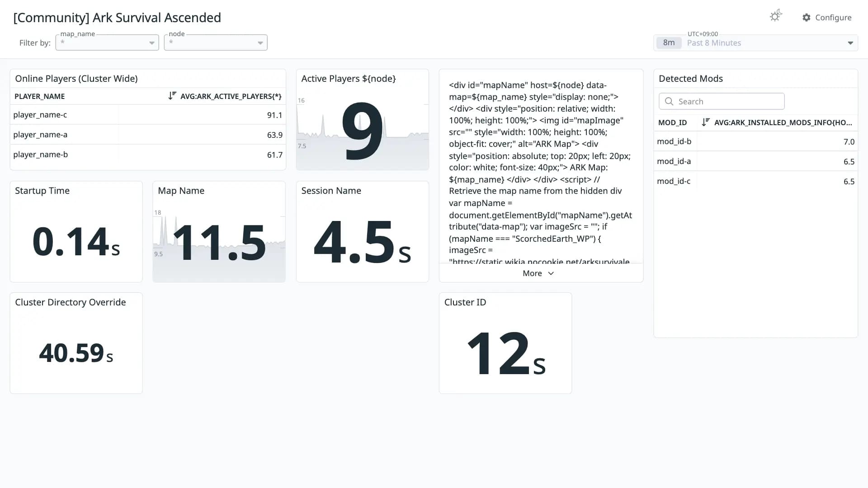Image resolution: width=868 pixels, height=488 pixels.
Task: Click the Configure gear icon
Action: coord(806,17)
